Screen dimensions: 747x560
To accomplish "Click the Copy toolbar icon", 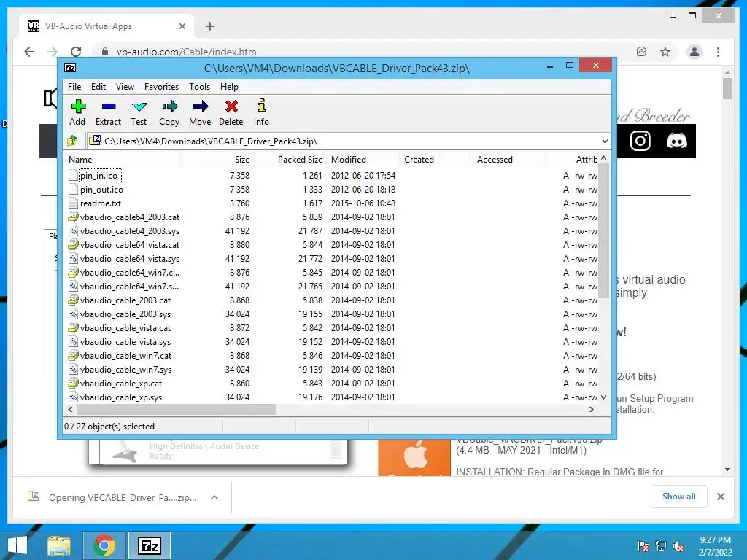I will tap(169, 106).
